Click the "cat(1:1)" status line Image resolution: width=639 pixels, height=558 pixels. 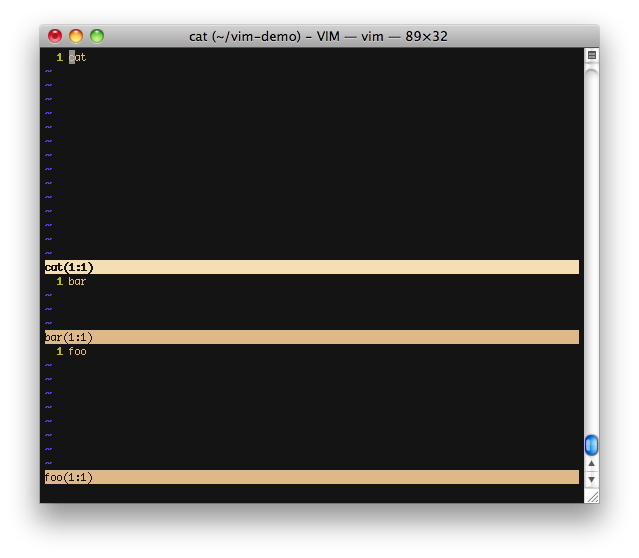(x=312, y=267)
